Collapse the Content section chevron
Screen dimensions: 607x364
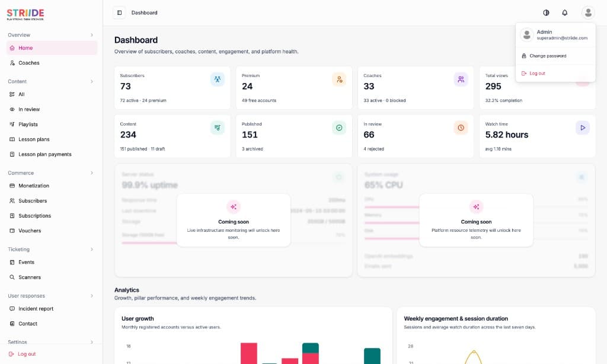click(92, 81)
